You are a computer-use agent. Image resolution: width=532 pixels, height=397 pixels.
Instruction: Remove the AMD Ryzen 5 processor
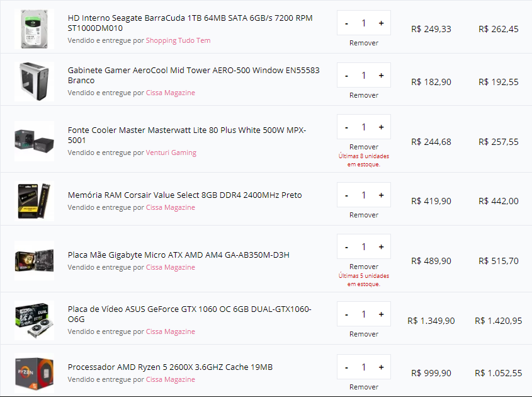coord(364,387)
